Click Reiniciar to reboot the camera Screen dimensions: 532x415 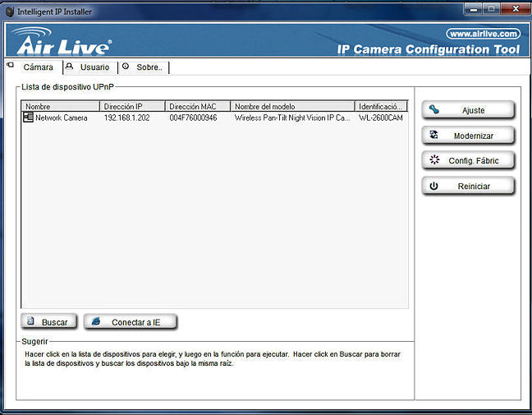(x=468, y=186)
